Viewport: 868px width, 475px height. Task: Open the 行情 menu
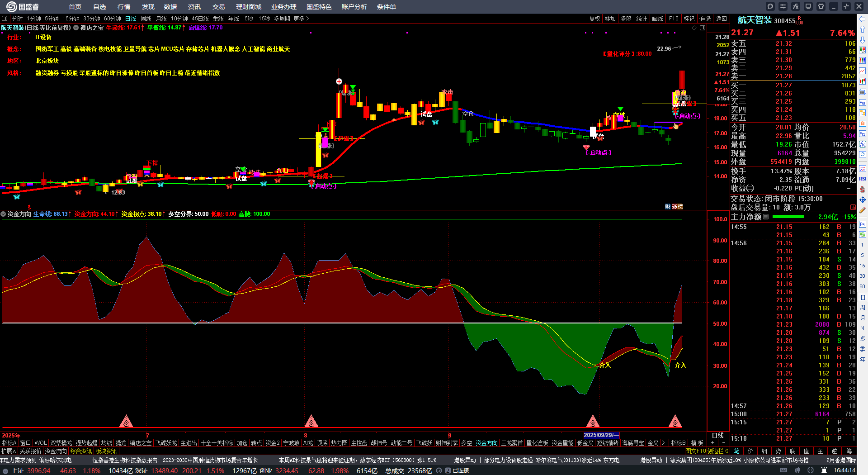(124, 7)
